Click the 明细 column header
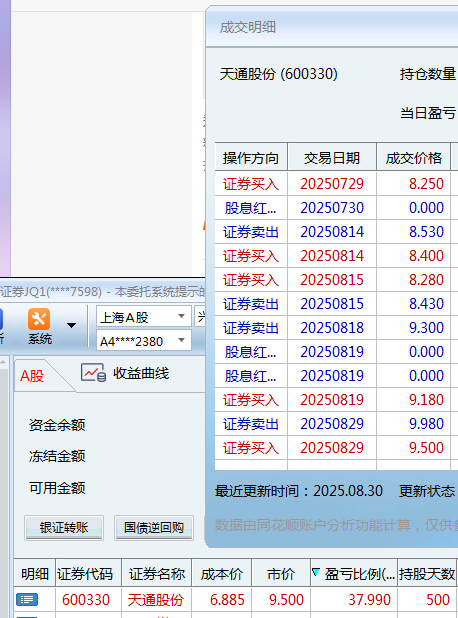 [x=35, y=573]
